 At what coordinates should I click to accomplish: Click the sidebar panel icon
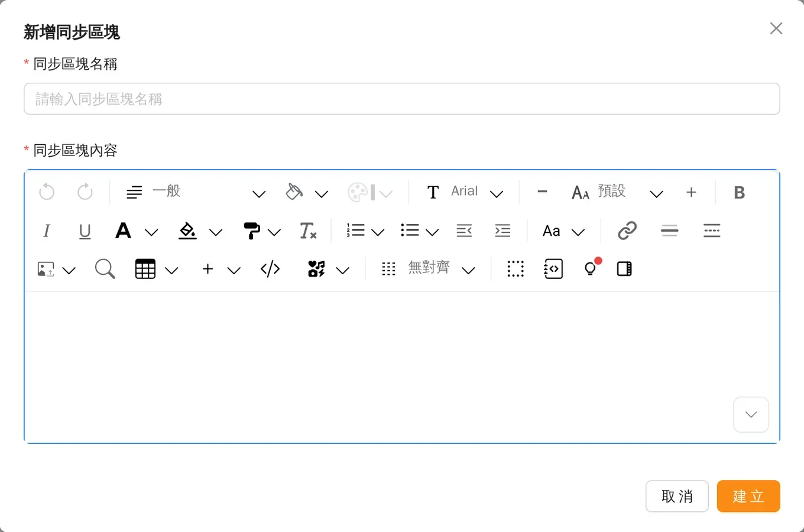pyautogui.click(x=624, y=269)
